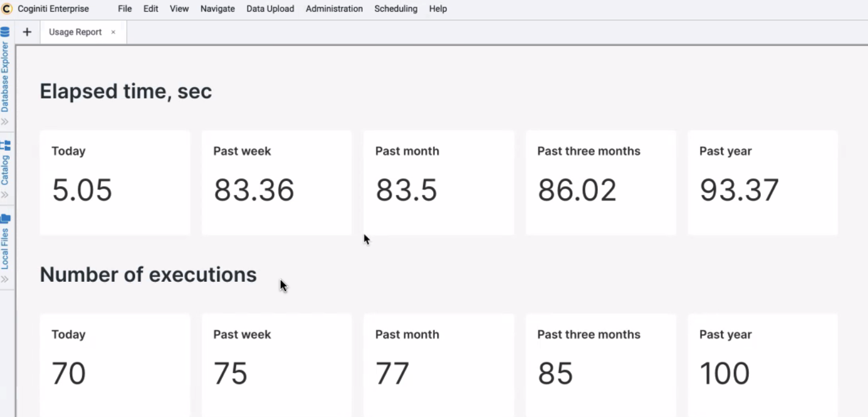Open the Database Explorer panel
Screen dimensions: 868x417
(5, 78)
